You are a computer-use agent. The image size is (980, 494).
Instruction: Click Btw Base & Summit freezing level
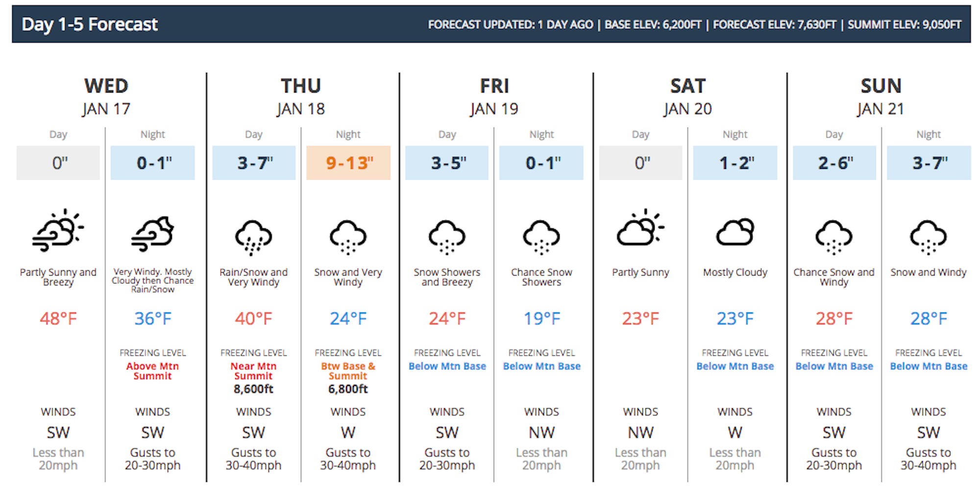pos(348,371)
